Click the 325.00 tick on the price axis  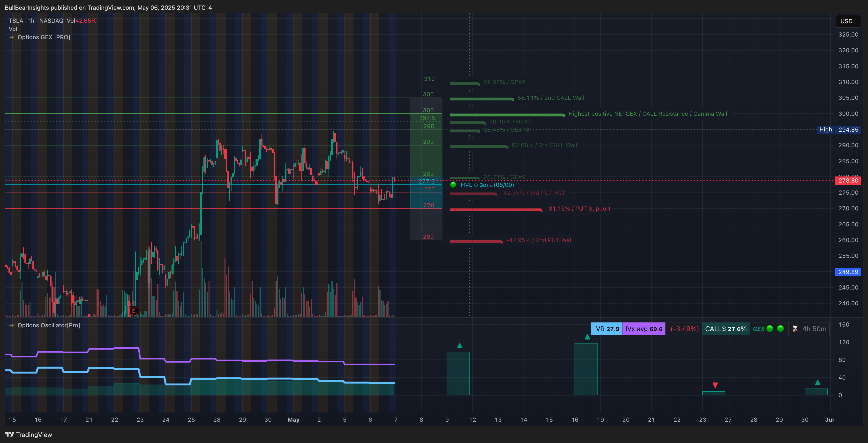pyautogui.click(x=848, y=35)
